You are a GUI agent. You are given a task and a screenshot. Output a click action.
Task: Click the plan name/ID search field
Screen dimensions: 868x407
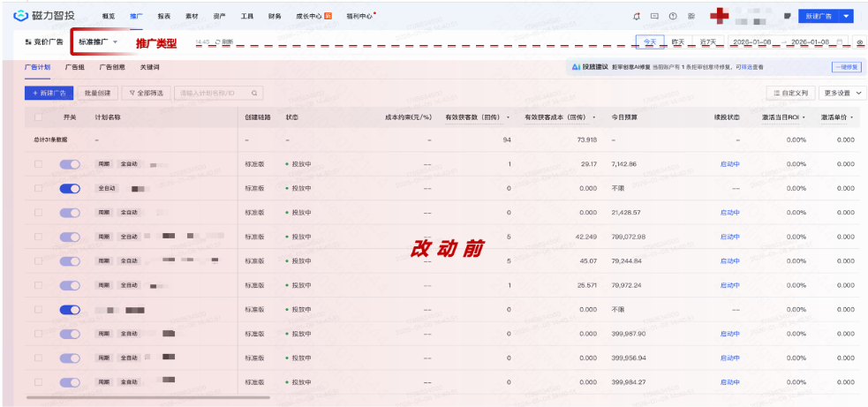click(x=218, y=93)
